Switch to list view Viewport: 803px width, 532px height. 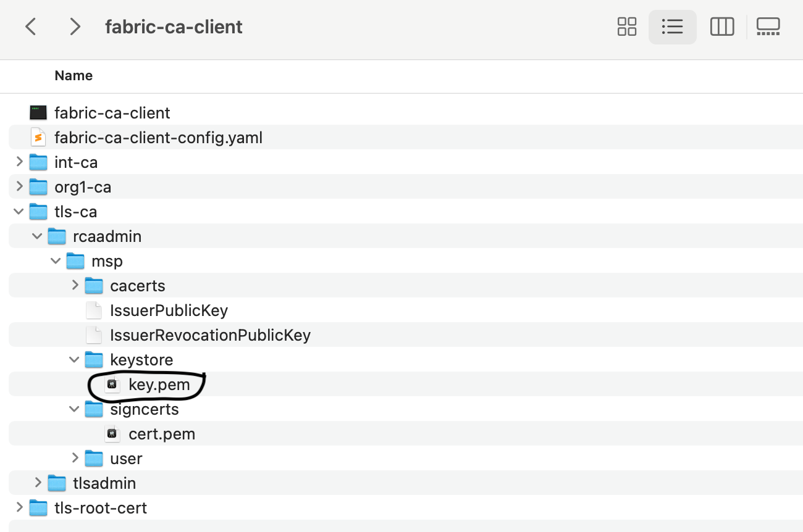tap(672, 27)
